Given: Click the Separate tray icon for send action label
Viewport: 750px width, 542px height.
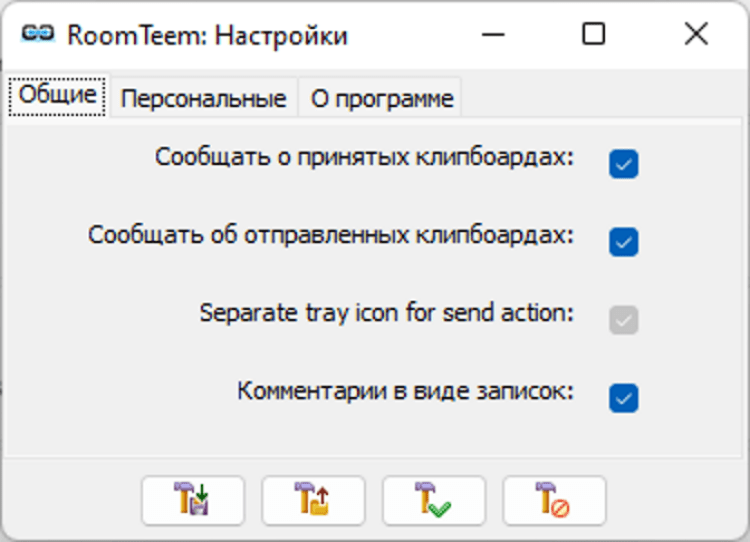Looking at the screenshot, I should (x=386, y=313).
